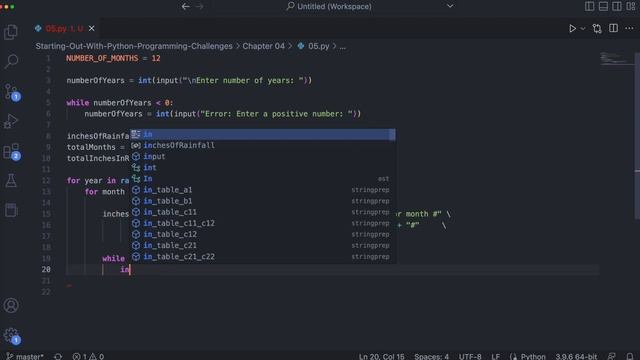Open notifications bell icon
Screen dimensions: 640x360
point(630,356)
